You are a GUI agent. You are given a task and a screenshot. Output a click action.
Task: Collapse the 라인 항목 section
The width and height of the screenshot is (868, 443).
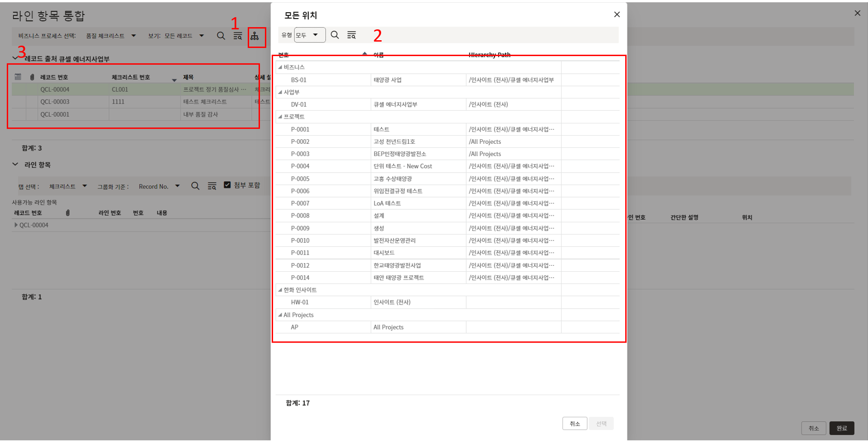coord(15,165)
